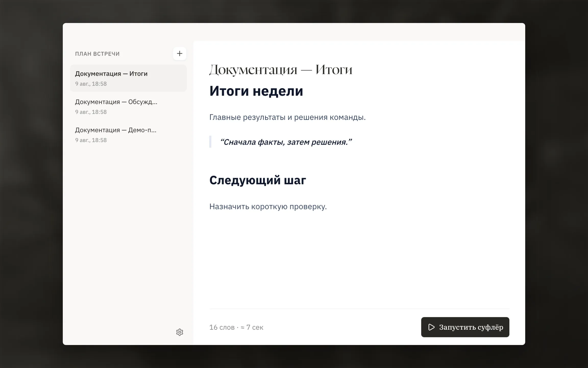Open the «Документация — Обсужд…» script
Screen dimensions: 588x368
tap(128, 106)
